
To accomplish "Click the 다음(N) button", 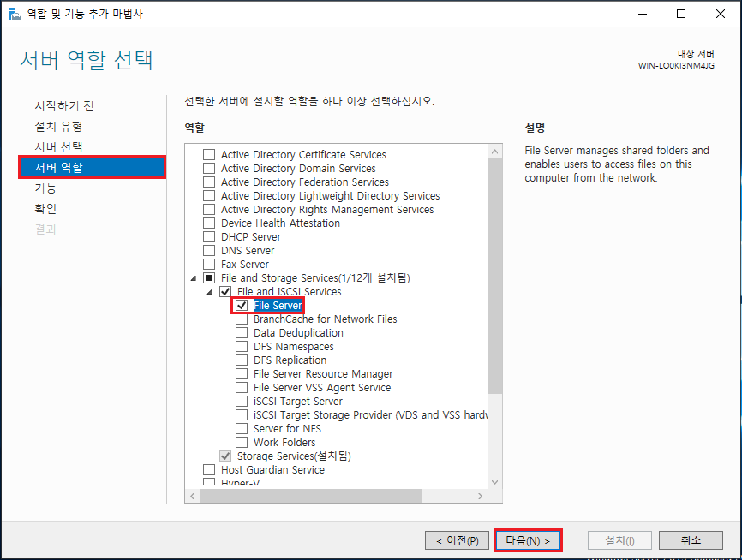I will pos(528,539).
